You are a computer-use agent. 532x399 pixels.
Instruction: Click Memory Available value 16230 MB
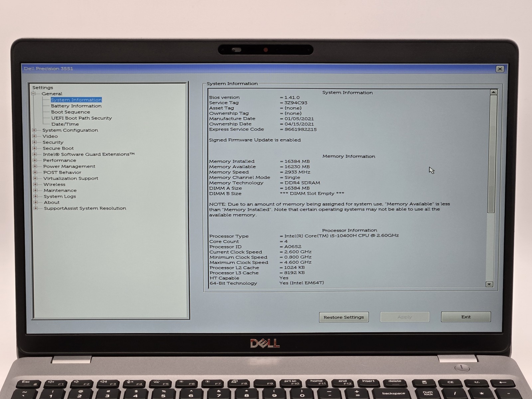[x=297, y=167]
